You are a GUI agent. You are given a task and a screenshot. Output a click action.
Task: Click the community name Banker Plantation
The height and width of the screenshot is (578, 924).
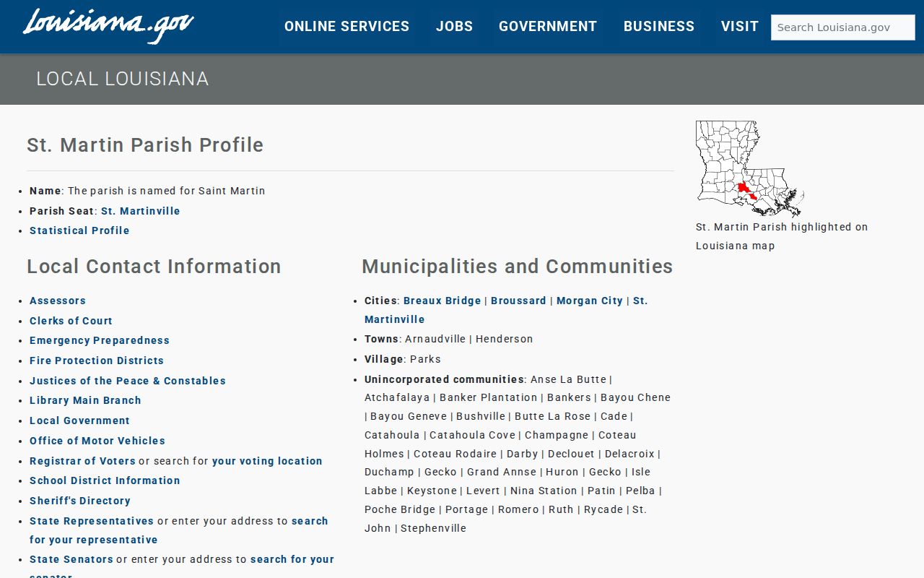(x=489, y=397)
